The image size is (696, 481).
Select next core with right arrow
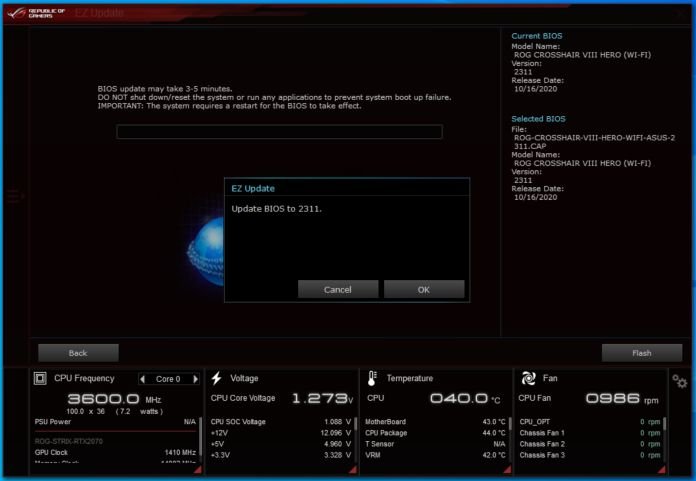coord(195,379)
